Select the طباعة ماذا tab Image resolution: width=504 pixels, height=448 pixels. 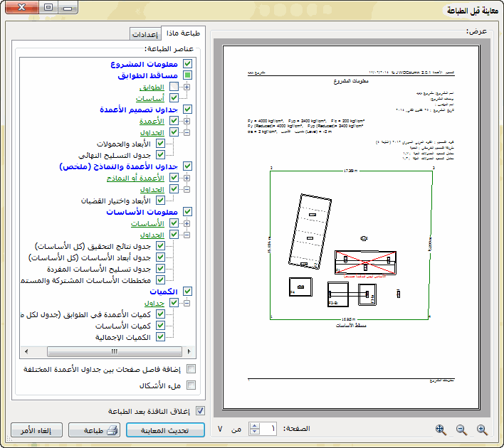pyautogui.click(x=182, y=33)
